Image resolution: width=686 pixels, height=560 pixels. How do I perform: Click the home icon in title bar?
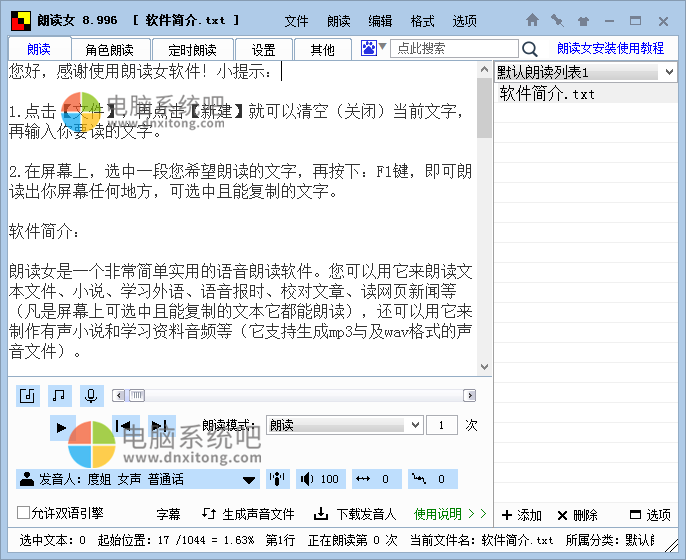(x=532, y=20)
